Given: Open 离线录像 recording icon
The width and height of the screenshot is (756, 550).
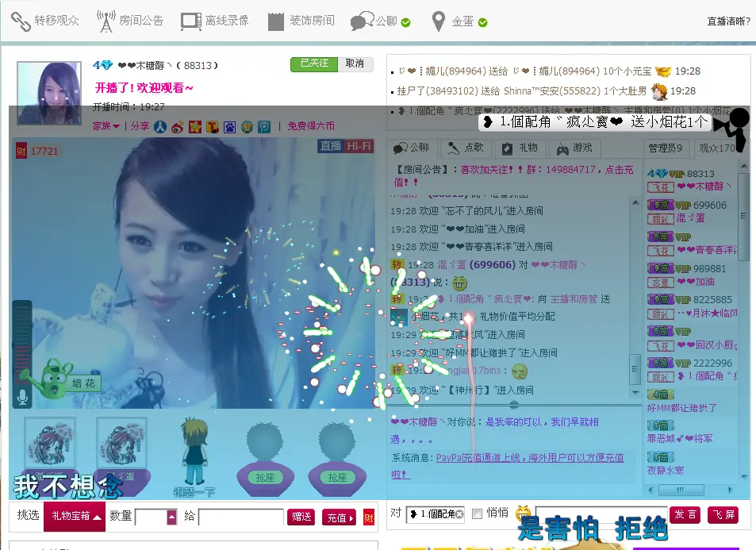Looking at the screenshot, I should point(191,21).
